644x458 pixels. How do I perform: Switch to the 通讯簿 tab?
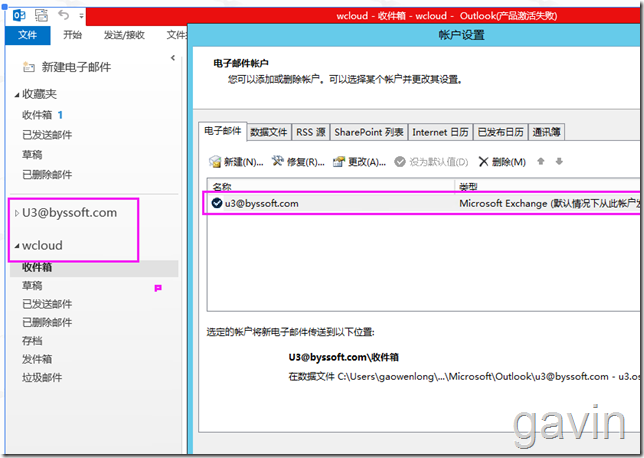click(x=546, y=132)
